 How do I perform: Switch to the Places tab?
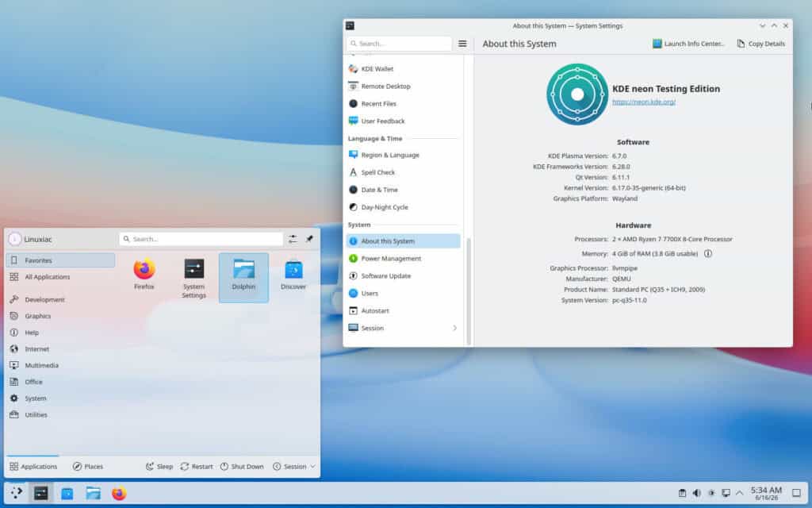pyautogui.click(x=88, y=467)
